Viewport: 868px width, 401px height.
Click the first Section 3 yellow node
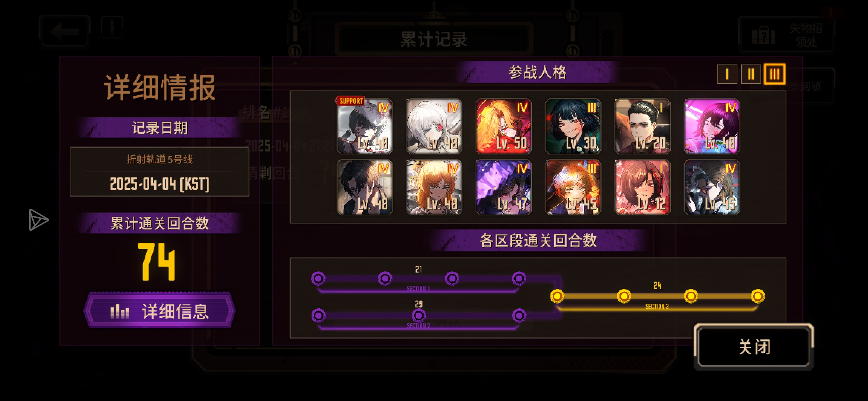557,296
